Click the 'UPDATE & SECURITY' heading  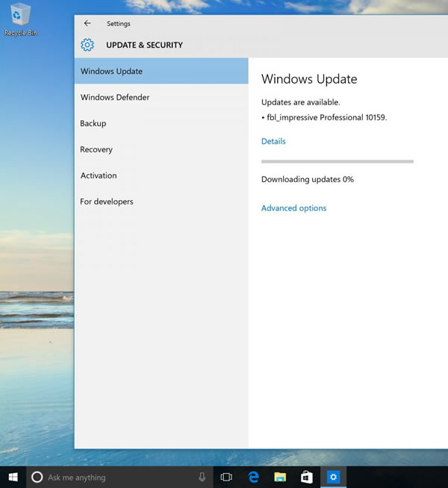(x=144, y=45)
